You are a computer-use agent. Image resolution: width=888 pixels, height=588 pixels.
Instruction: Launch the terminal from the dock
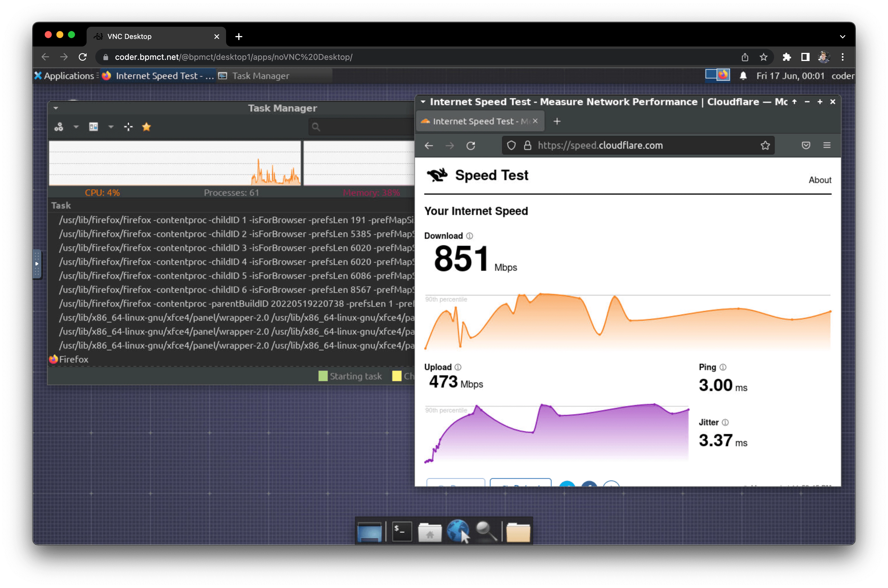(x=402, y=531)
